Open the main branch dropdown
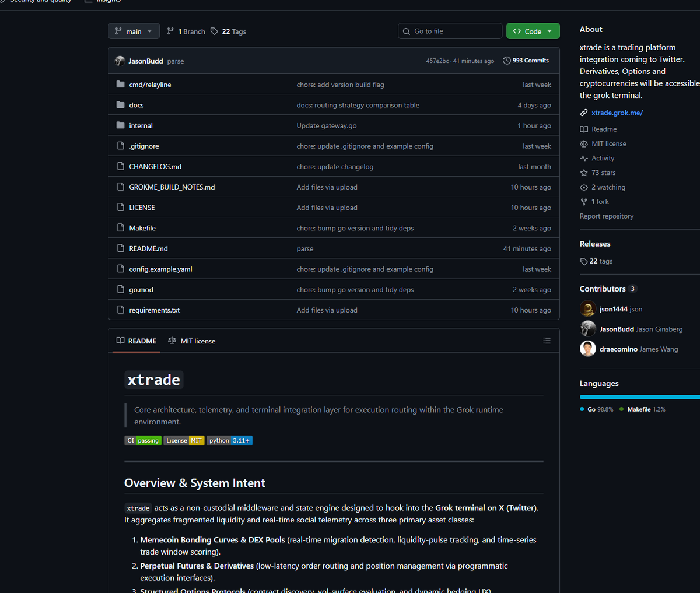Screen dimensions: 700x593 134,31
